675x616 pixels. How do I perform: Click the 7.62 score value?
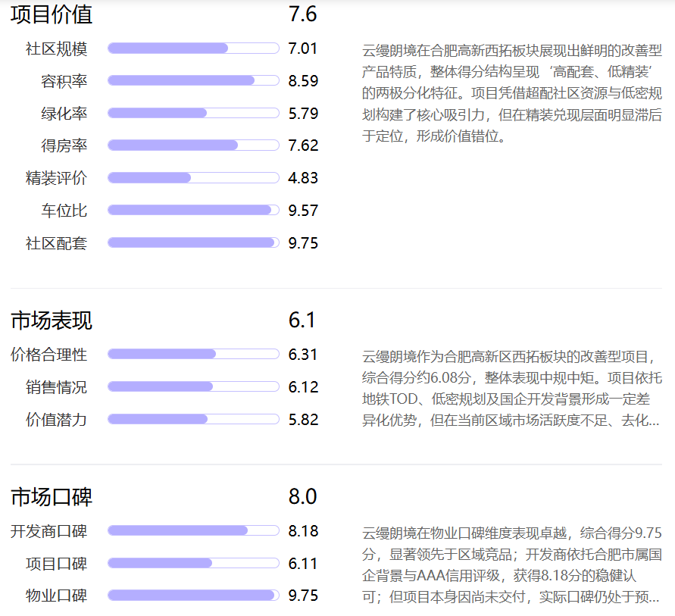[x=303, y=145]
